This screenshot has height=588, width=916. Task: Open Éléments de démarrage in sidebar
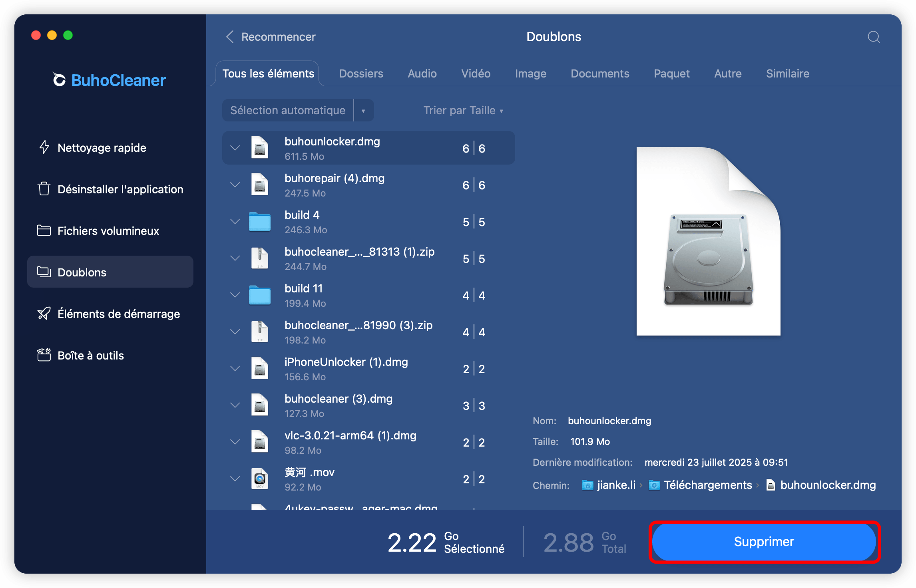point(110,314)
